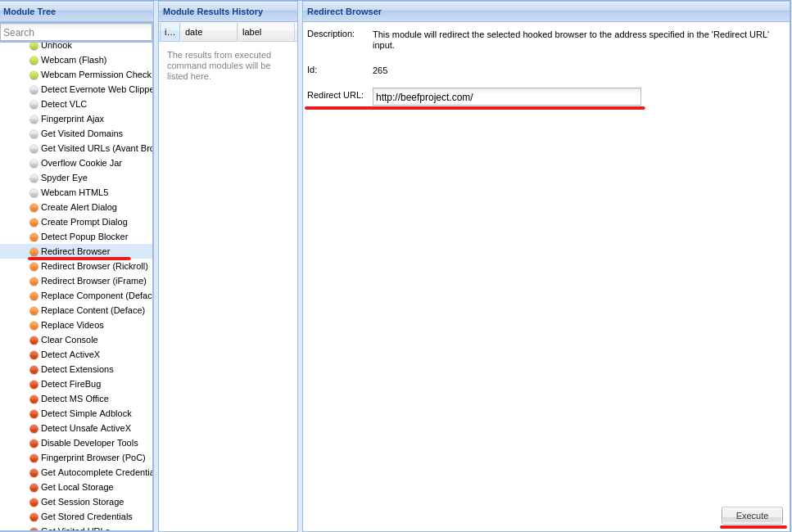Screen dimensions: 792x532
Task: Click the module tree Search box
Action: (75, 31)
